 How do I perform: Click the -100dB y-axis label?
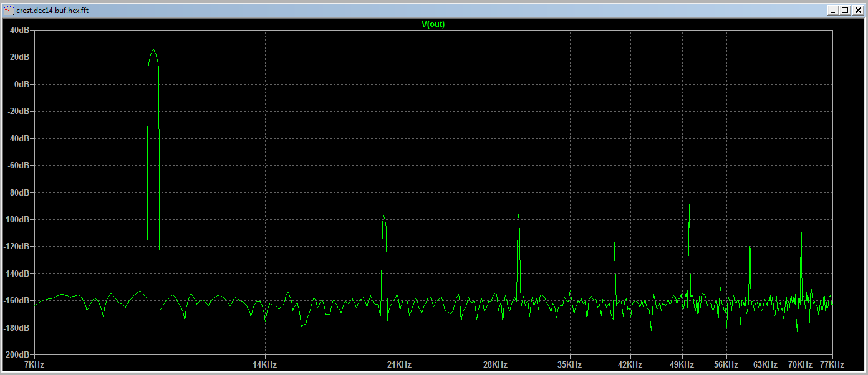tap(17, 220)
